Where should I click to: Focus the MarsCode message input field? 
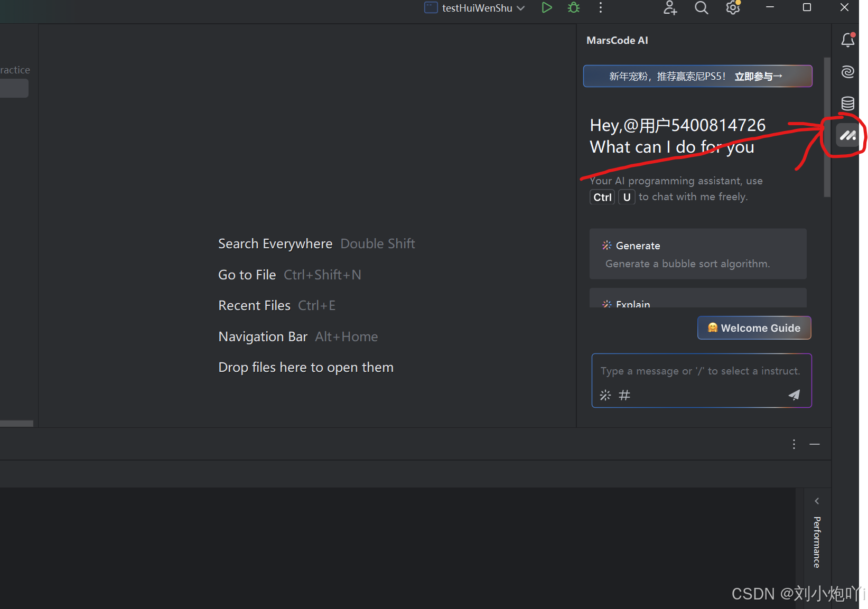point(701,371)
